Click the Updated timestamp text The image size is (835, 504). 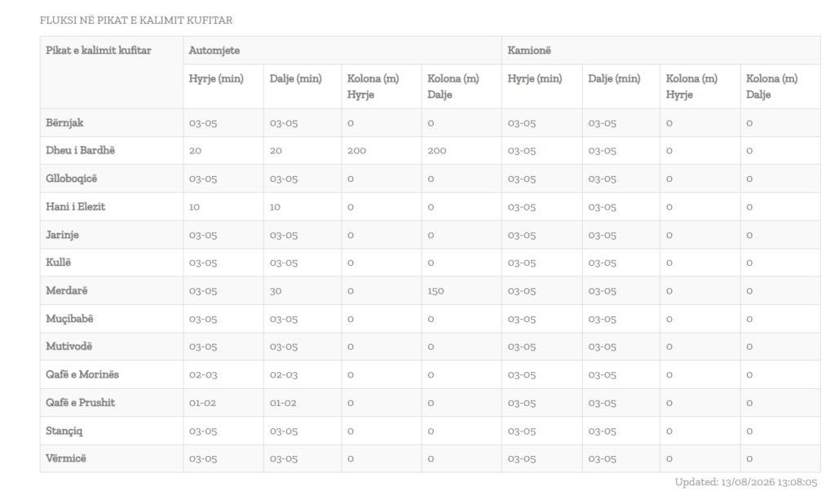pos(745,482)
